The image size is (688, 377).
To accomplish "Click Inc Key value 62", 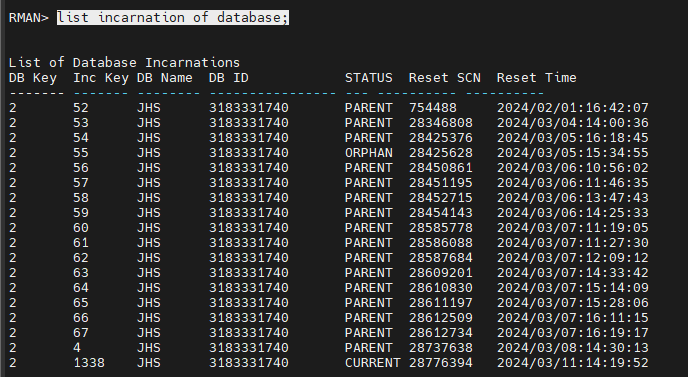I will point(81,258).
